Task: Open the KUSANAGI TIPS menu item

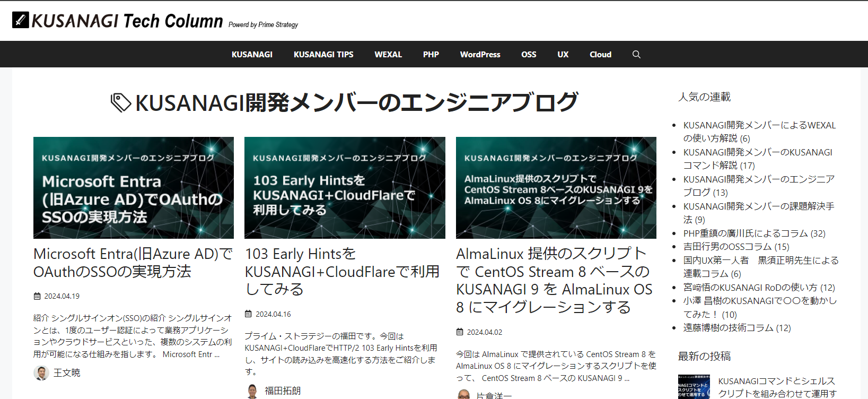Action: [323, 54]
